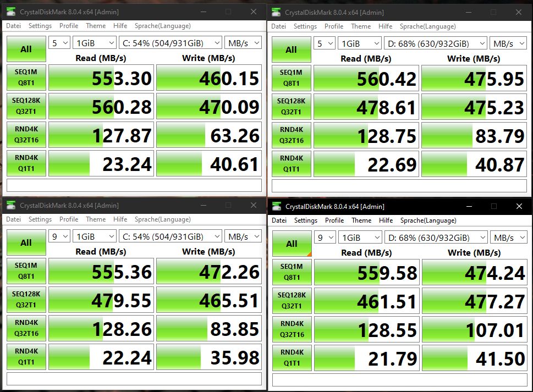Open Hilfe menu in 9-run C: window

(x=120, y=219)
